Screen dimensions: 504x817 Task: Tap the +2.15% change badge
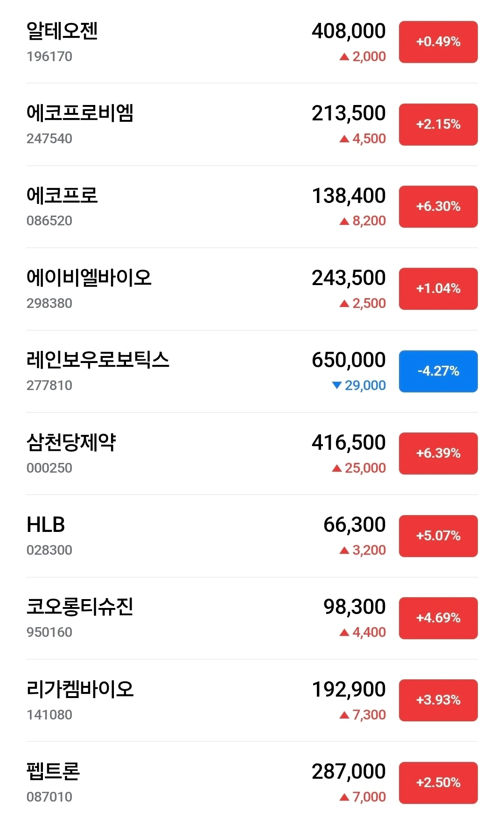438,125
